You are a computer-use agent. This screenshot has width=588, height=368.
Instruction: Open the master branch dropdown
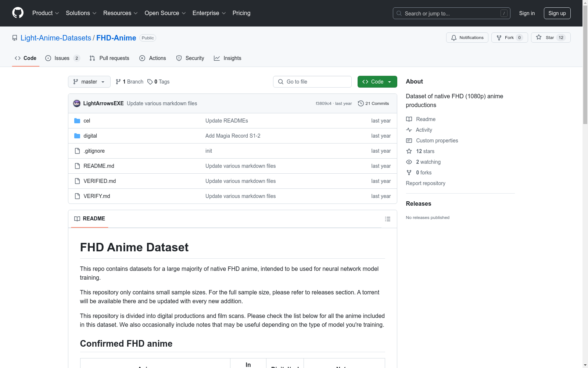89,82
